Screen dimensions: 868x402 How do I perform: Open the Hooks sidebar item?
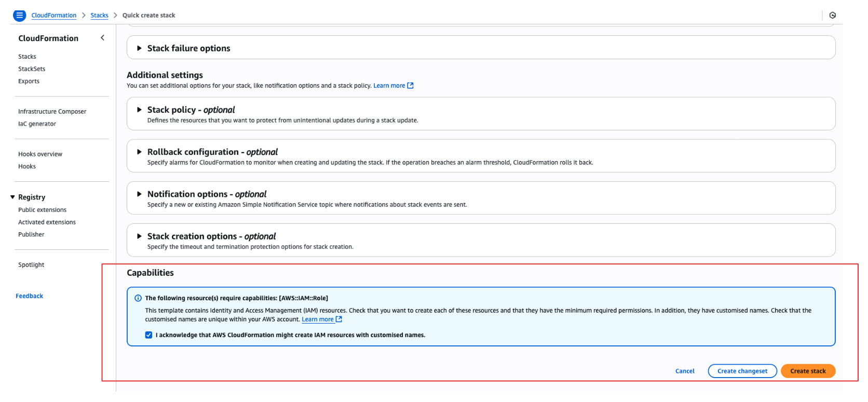[27, 167]
